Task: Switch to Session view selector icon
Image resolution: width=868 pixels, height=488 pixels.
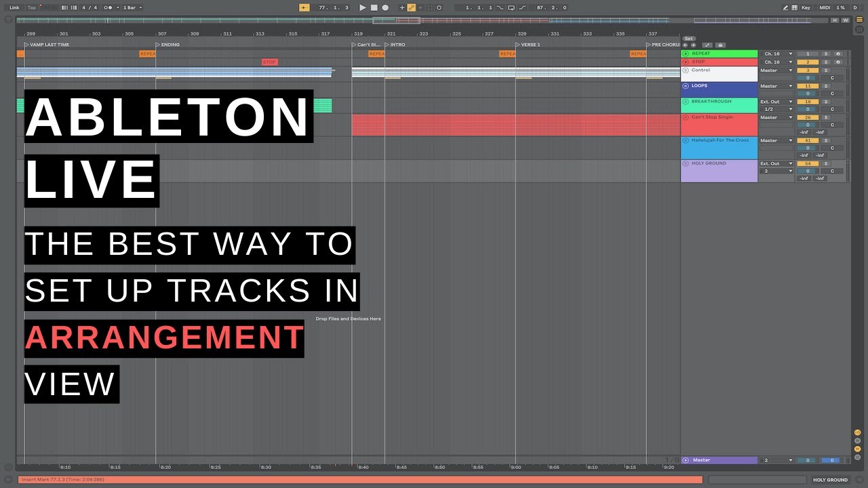Action: tap(859, 29)
